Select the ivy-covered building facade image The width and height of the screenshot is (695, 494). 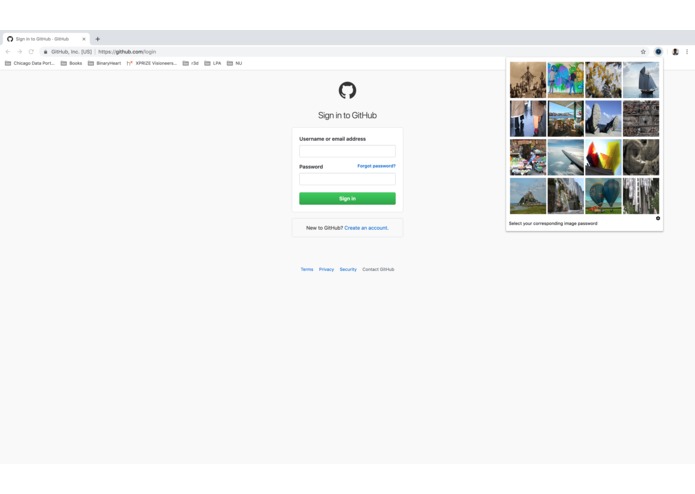(566, 196)
